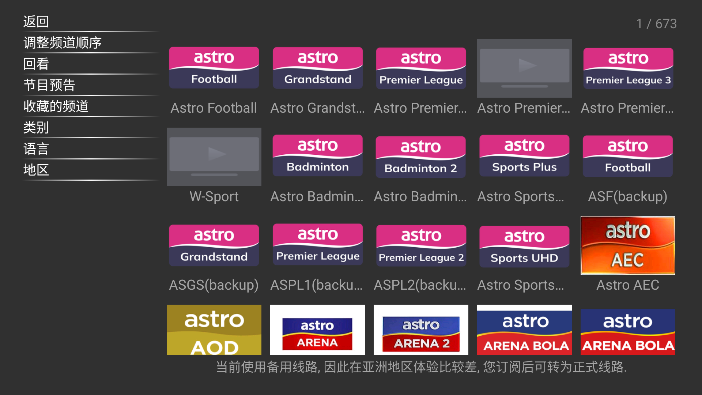Viewport: 702px width, 395px height.
Task: Click the 'ASPL1(backu...' channel label
Action: (317, 285)
